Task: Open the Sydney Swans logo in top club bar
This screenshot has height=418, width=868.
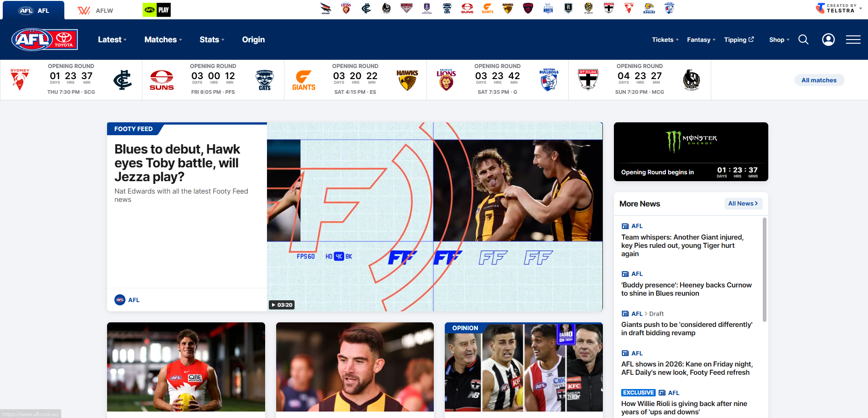Action: 629,9
